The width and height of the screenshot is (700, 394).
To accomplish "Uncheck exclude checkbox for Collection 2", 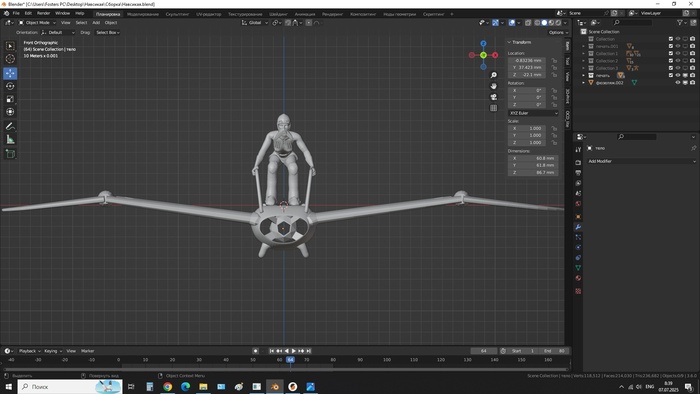I will [671, 61].
